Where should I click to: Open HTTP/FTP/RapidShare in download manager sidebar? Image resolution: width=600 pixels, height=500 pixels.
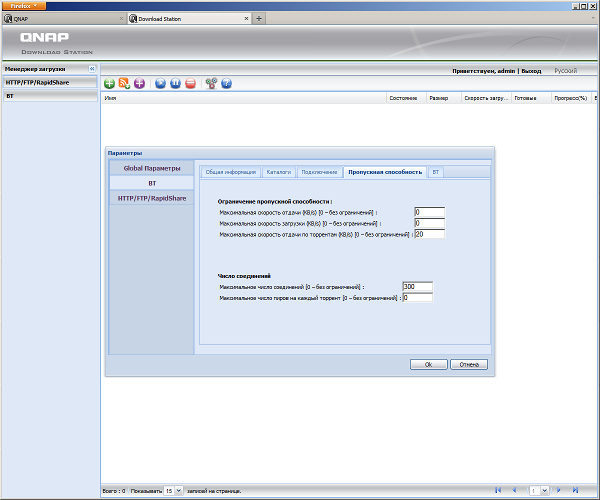pyautogui.click(x=50, y=82)
